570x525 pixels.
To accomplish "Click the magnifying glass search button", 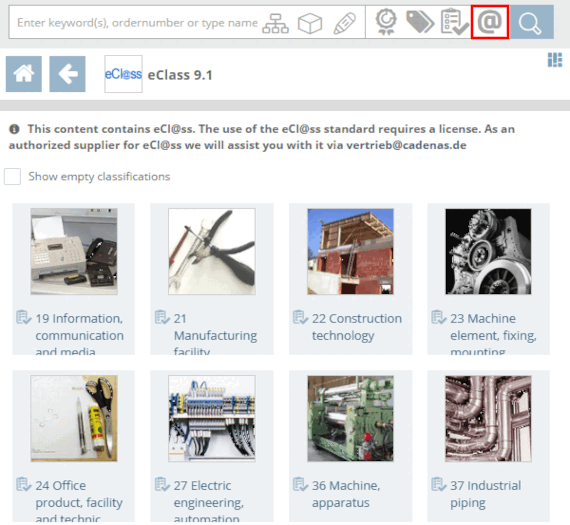I will (x=531, y=22).
